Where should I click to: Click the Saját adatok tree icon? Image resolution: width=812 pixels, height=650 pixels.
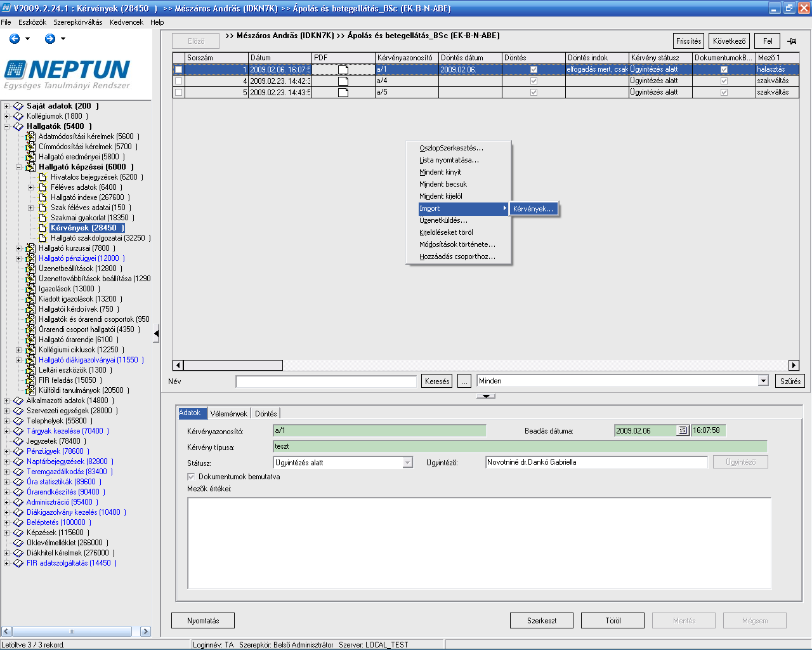pos(18,106)
